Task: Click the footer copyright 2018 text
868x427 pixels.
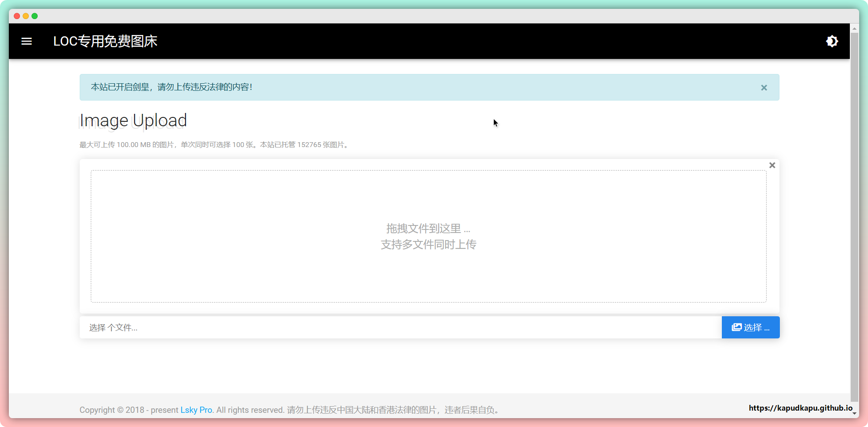Action: [128, 410]
